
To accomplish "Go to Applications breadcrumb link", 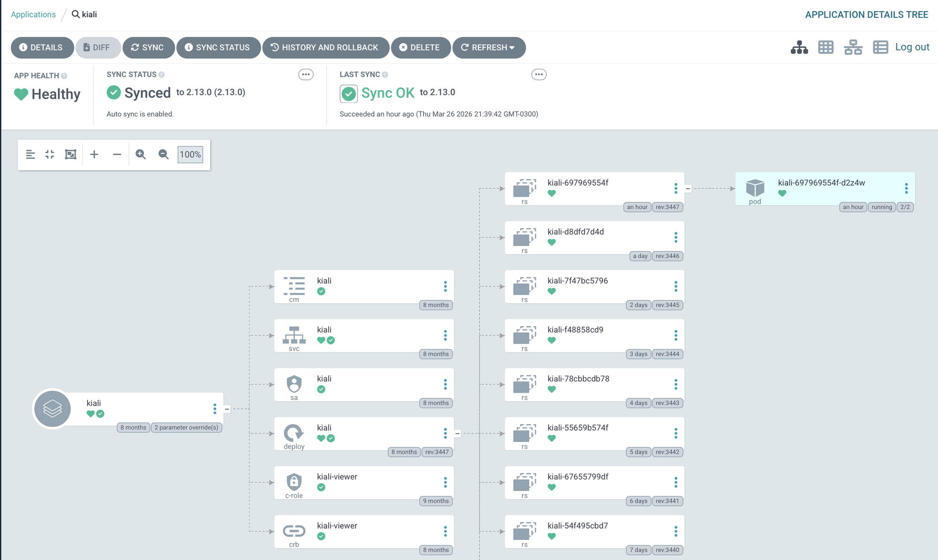I will pyautogui.click(x=33, y=15).
